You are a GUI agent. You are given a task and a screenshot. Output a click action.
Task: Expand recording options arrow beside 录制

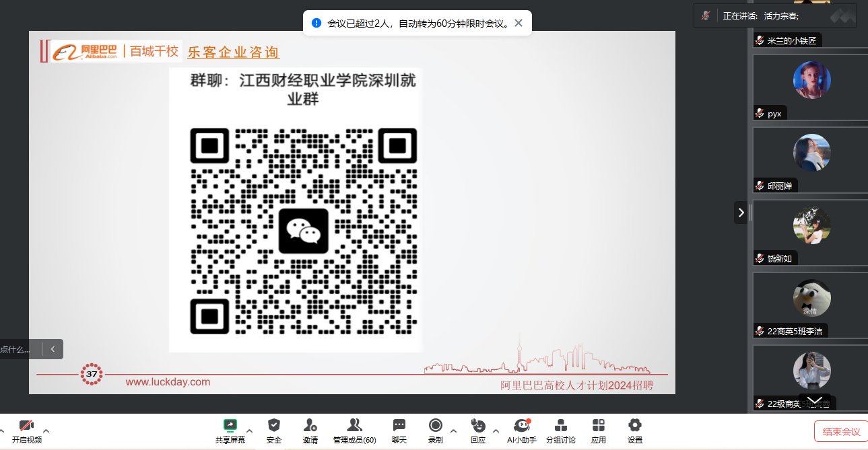(453, 430)
